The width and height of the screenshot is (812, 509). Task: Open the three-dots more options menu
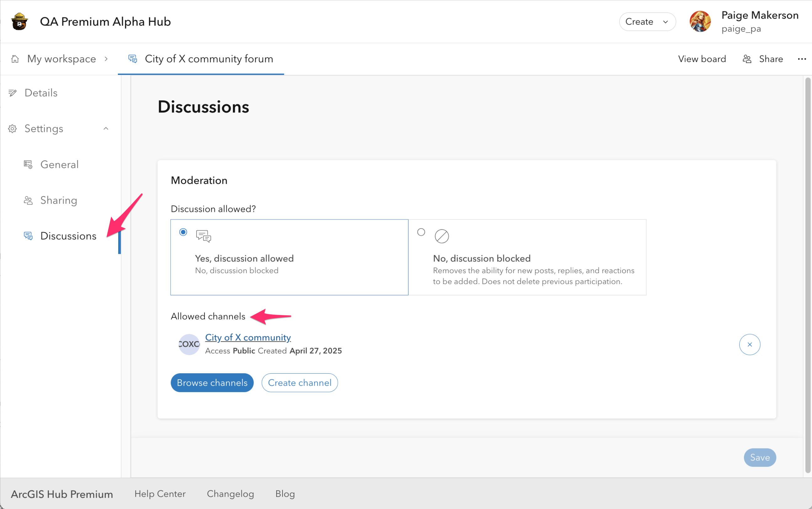pyautogui.click(x=802, y=59)
